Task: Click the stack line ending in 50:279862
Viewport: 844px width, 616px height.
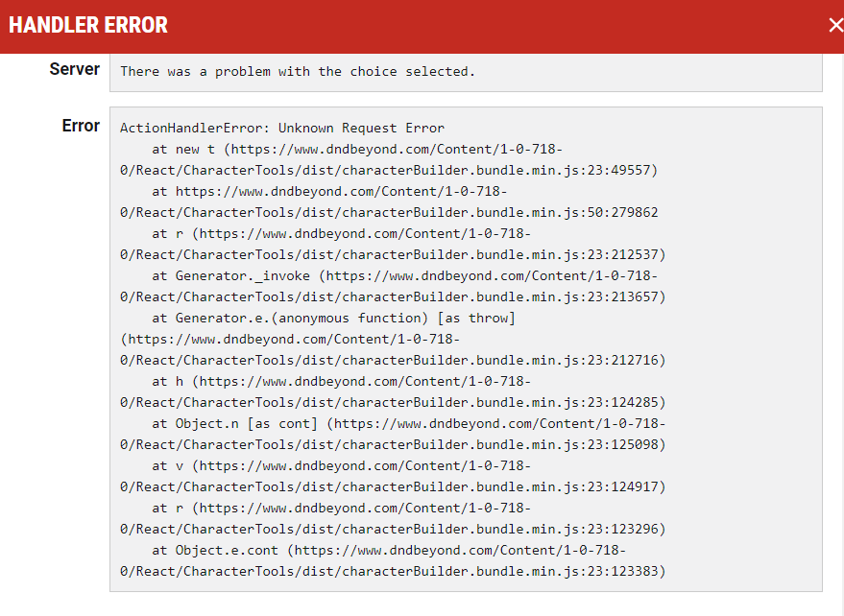Action: (389, 212)
